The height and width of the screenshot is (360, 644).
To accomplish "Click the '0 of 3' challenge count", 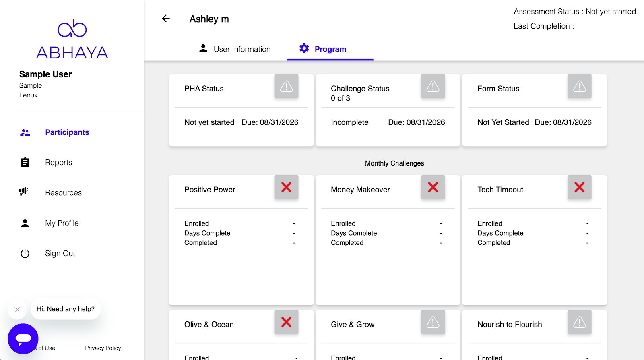I will click(x=341, y=98).
